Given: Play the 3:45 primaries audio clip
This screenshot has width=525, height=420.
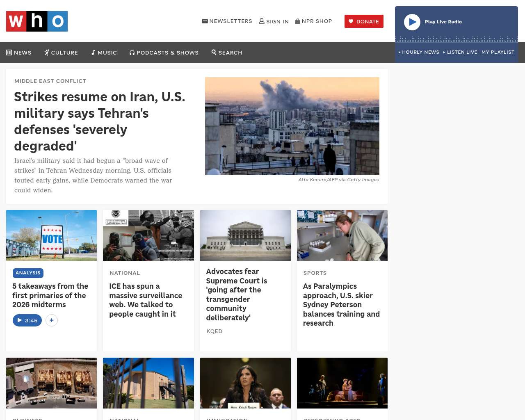Looking at the screenshot, I should [27, 320].
